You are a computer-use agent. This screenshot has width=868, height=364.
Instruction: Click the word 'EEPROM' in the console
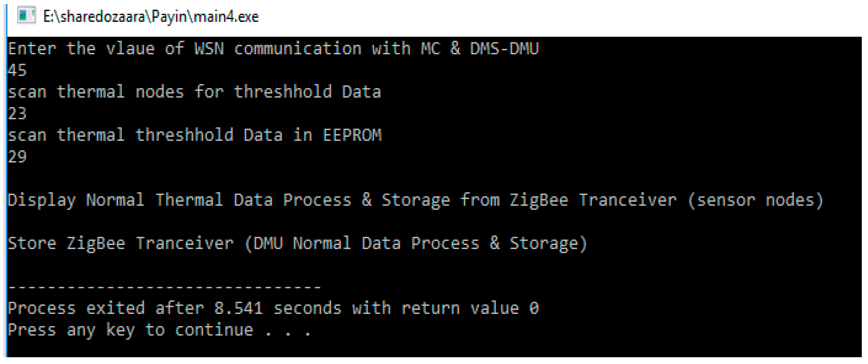click(352, 135)
